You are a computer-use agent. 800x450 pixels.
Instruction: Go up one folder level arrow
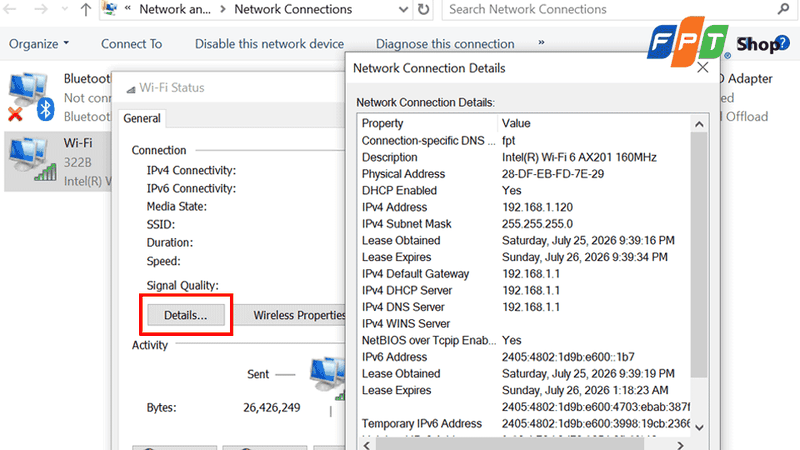[x=86, y=9]
